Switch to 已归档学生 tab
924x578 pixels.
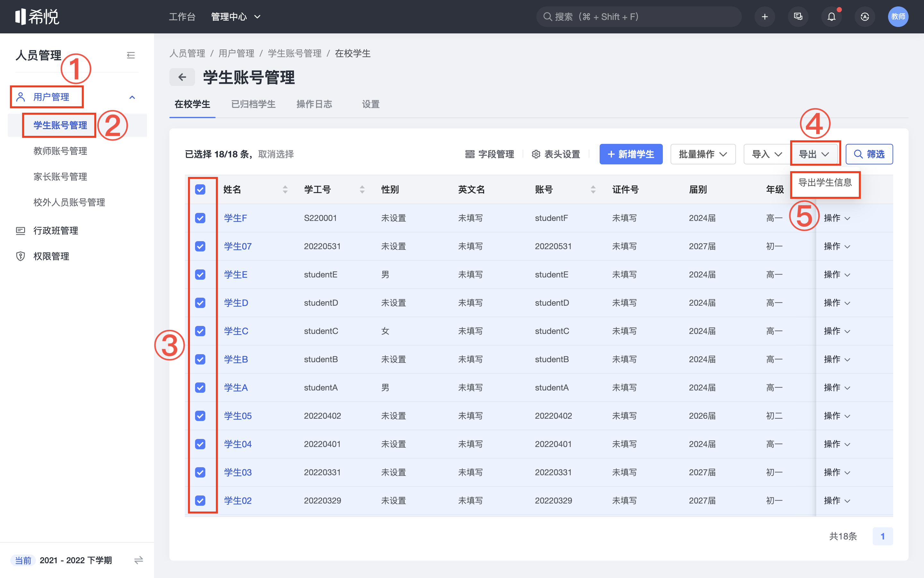click(253, 104)
